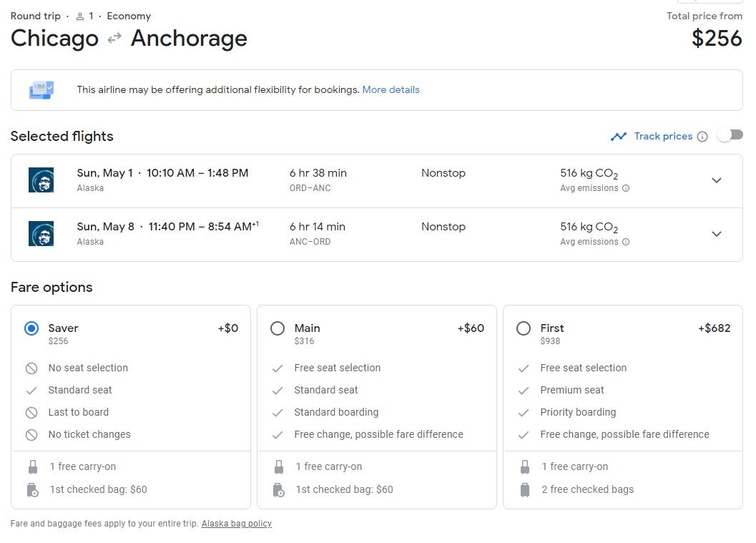The width and height of the screenshot is (756, 543).
Task: Click the '6 hr 14 min' duration
Action: click(x=318, y=227)
